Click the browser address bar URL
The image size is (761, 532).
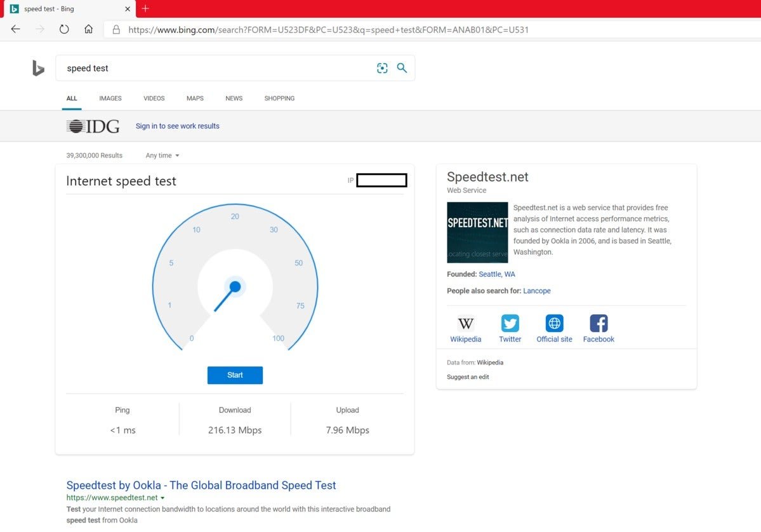(328, 30)
